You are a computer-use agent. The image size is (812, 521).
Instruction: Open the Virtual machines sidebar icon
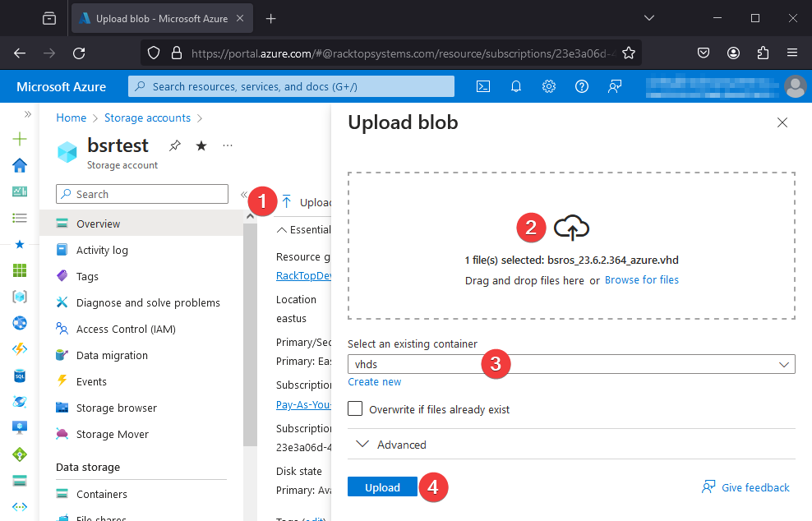[x=20, y=426]
